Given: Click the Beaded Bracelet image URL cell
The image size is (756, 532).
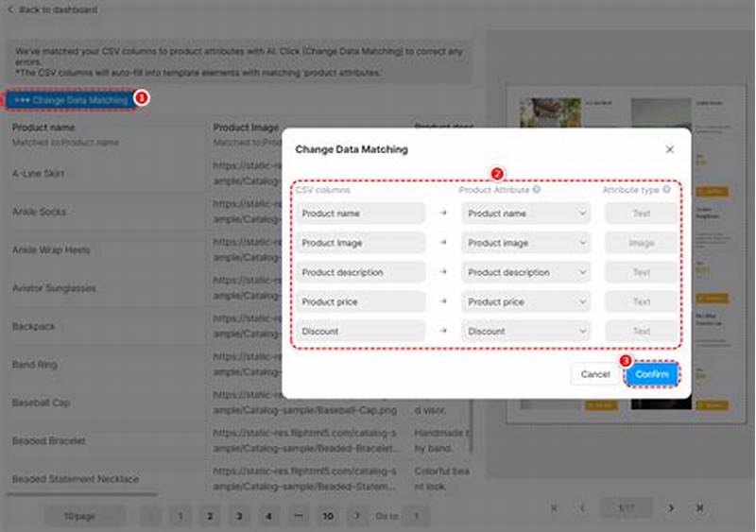Looking at the screenshot, I should tap(305, 440).
